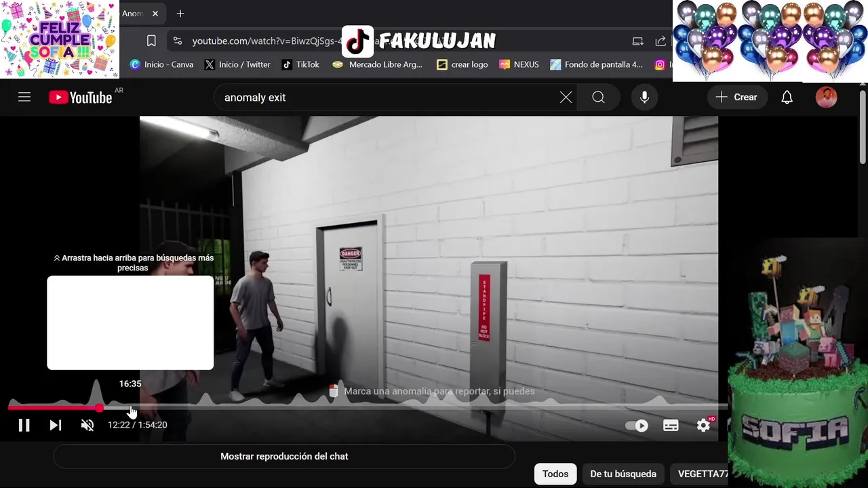The image size is (868, 488).
Task: Open the player settings gear
Action: pyautogui.click(x=704, y=426)
